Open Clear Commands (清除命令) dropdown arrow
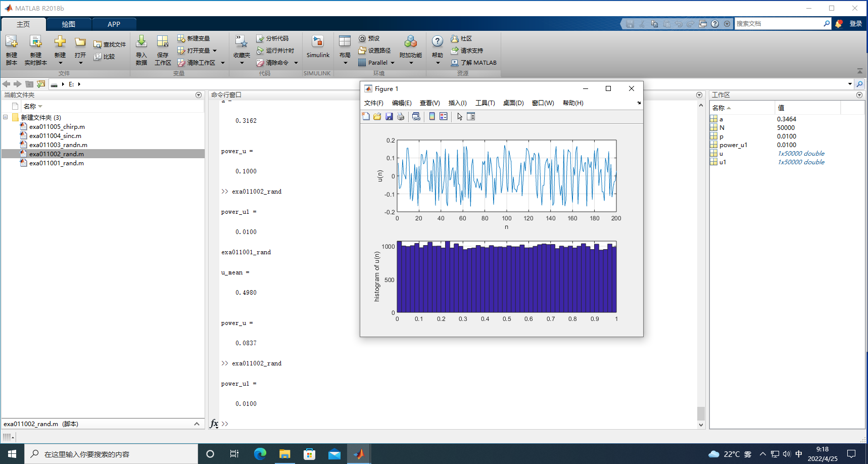 click(296, 63)
